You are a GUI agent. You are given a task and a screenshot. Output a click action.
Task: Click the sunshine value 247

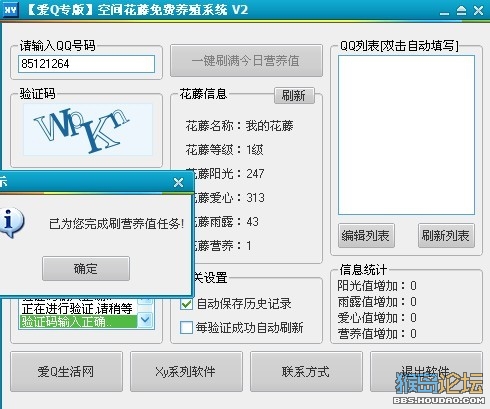click(x=255, y=174)
